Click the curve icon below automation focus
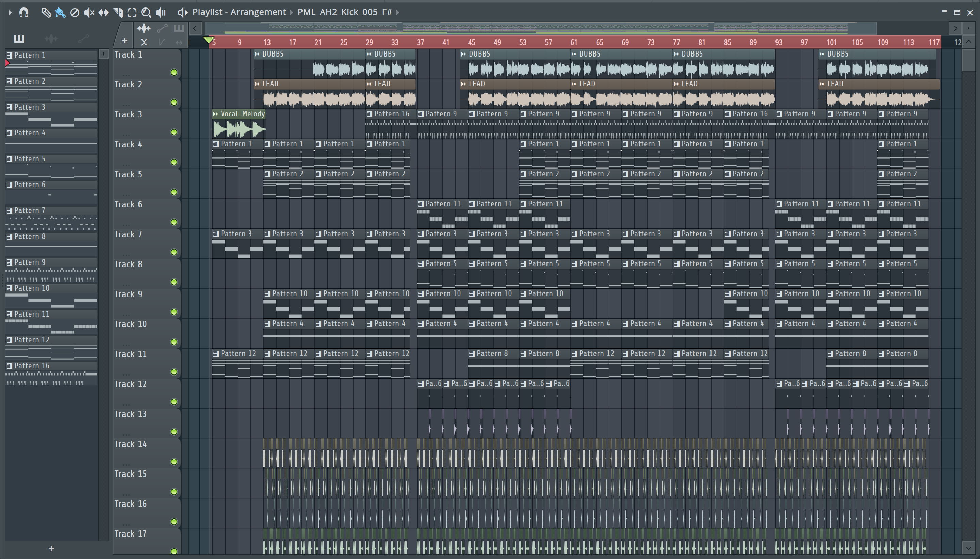 (162, 42)
